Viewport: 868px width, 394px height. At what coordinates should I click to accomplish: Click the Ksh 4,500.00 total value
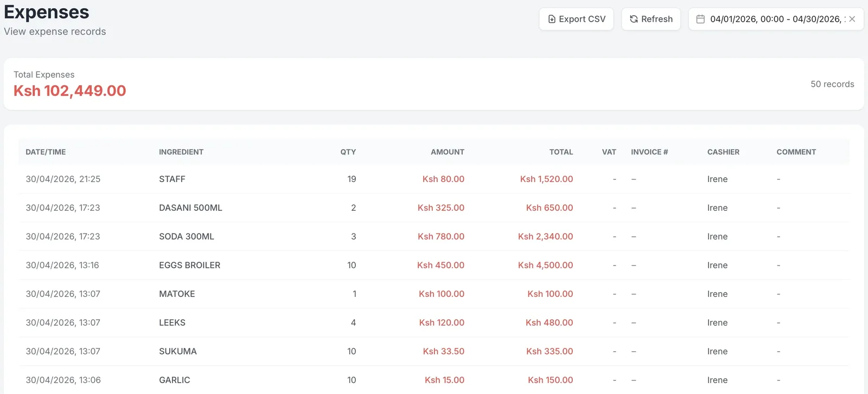click(x=545, y=265)
